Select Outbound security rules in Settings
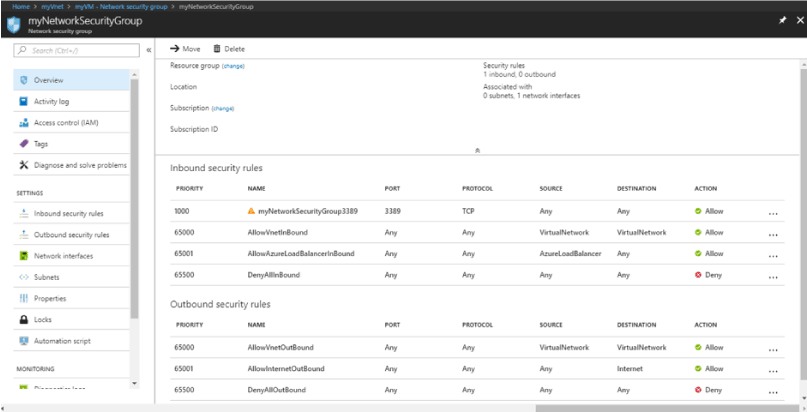Image resolution: width=807 pixels, height=412 pixels. click(x=72, y=235)
